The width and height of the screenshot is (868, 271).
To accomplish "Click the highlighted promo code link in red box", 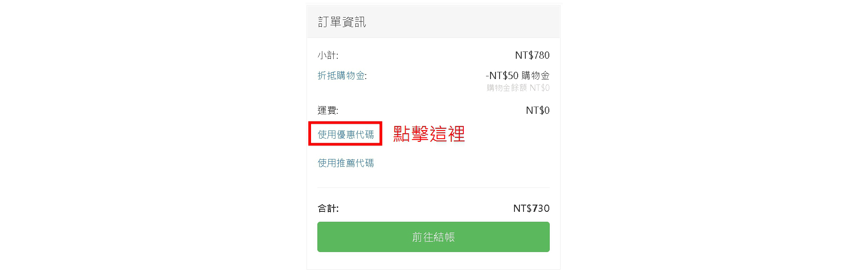I will (344, 133).
